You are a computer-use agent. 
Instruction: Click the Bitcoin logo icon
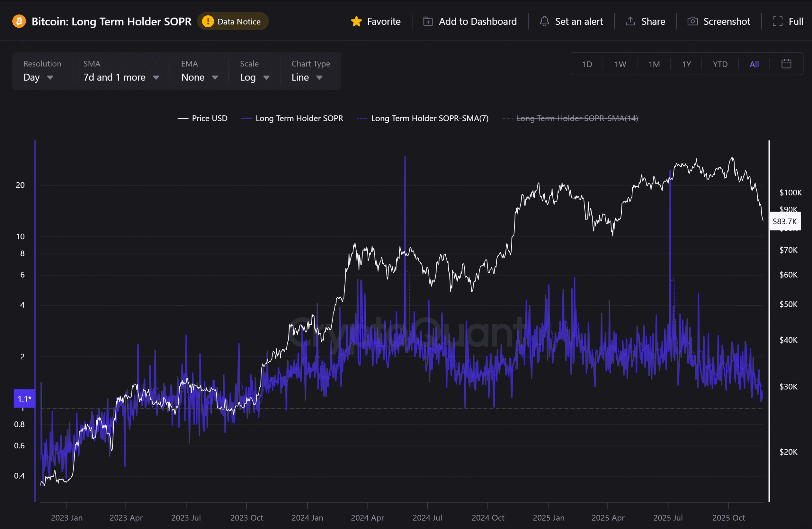tap(19, 21)
